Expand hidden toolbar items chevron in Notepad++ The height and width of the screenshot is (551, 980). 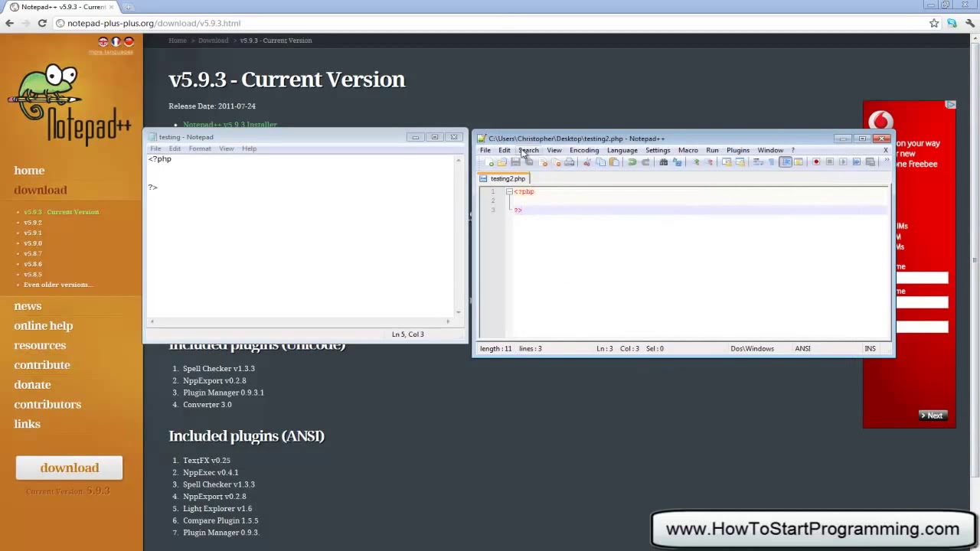pos(887,160)
